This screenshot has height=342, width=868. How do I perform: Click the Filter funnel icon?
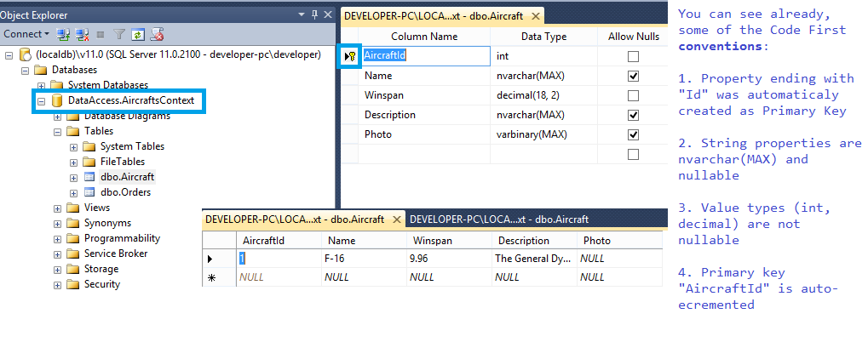pyautogui.click(x=119, y=34)
